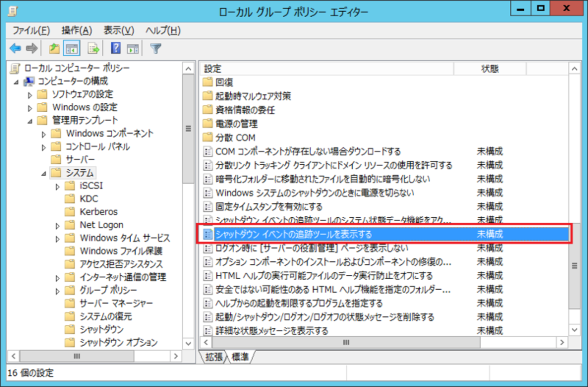Image resolution: width=588 pixels, height=387 pixels.
Task: Click the folder icon beside サーバー in tree
Action: coord(56,159)
